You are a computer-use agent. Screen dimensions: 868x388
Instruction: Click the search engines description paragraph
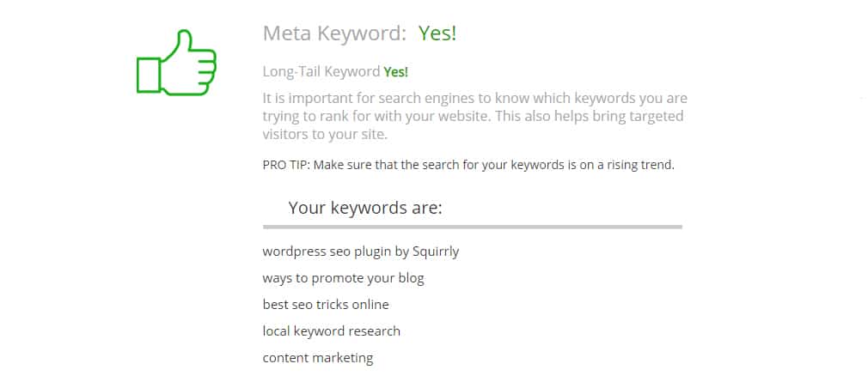(475, 117)
